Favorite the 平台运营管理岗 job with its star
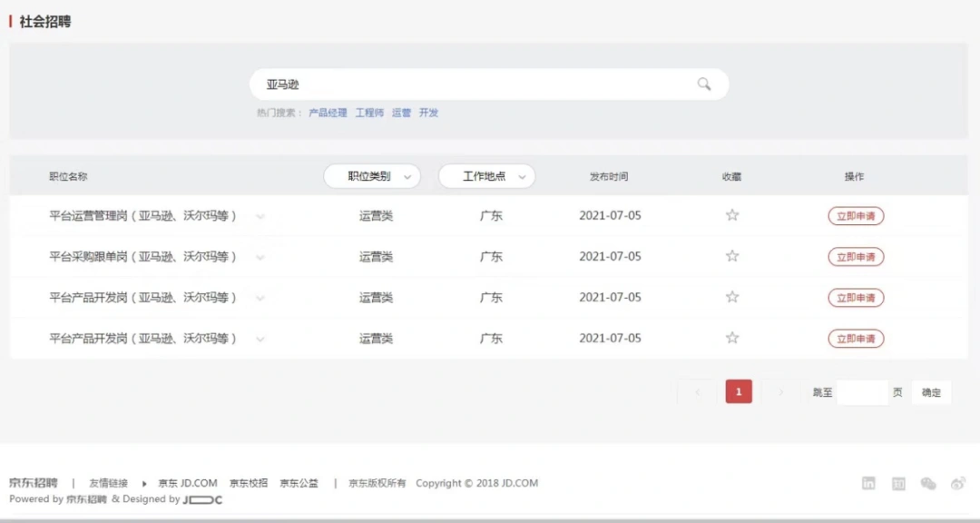This screenshot has width=980, height=523. click(x=732, y=216)
